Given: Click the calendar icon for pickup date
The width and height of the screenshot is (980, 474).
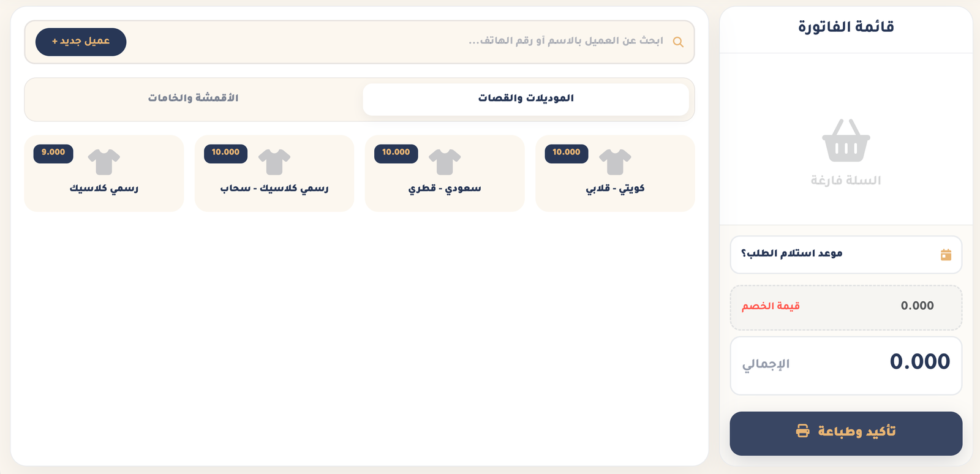Looking at the screenshot, I should click(946, 255).
